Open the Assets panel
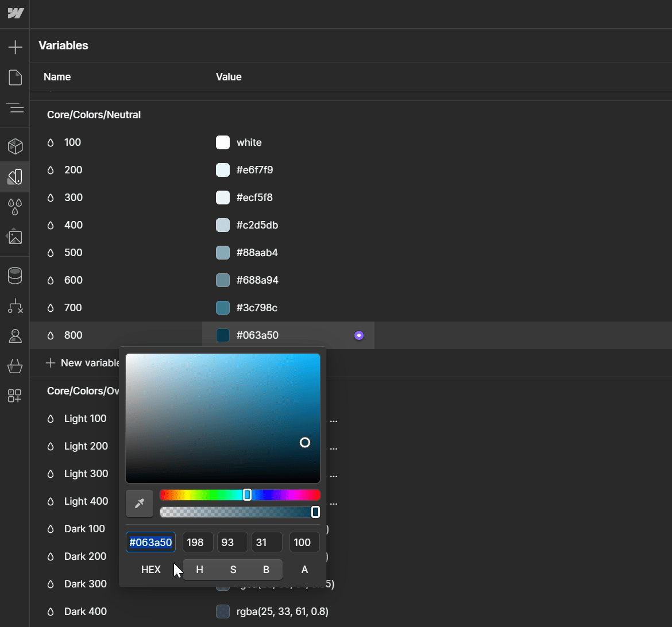The height and width of the screenshot is (627, 672). [x=14, y=237]
